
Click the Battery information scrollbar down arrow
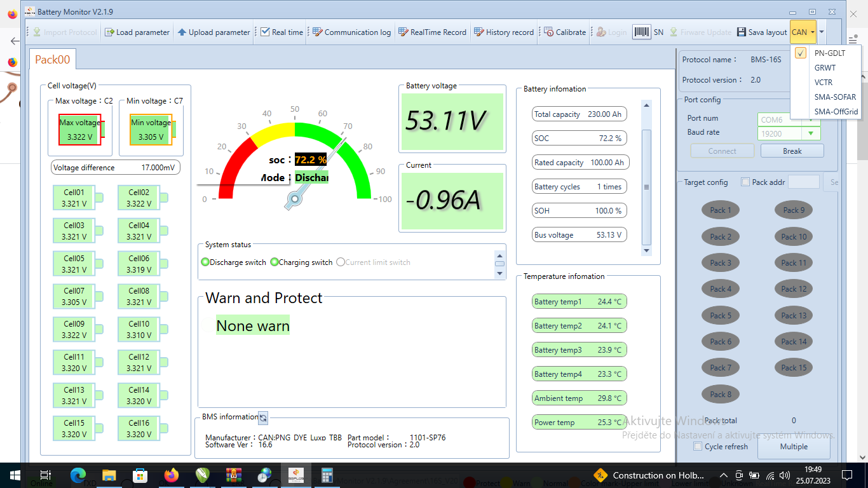coord(647,251)
